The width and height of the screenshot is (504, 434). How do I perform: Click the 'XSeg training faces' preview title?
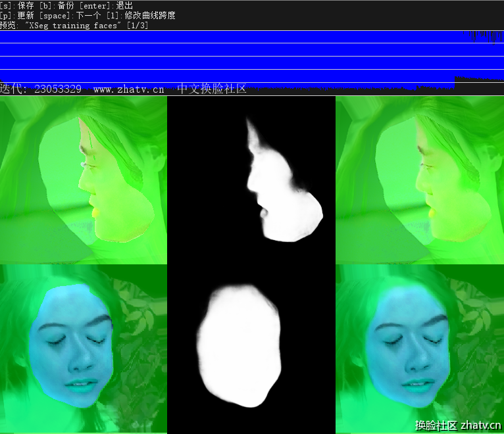(73, 26)
